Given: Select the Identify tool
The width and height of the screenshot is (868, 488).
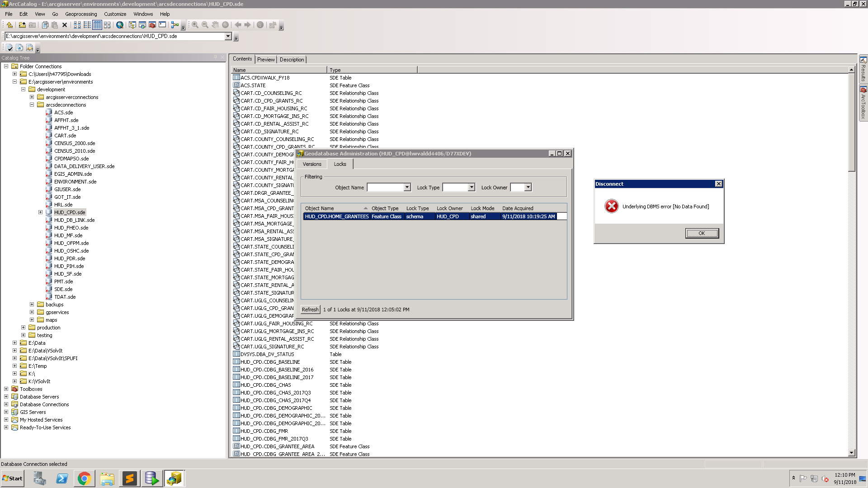Looking at the screenshot, I should click(260, 25).
